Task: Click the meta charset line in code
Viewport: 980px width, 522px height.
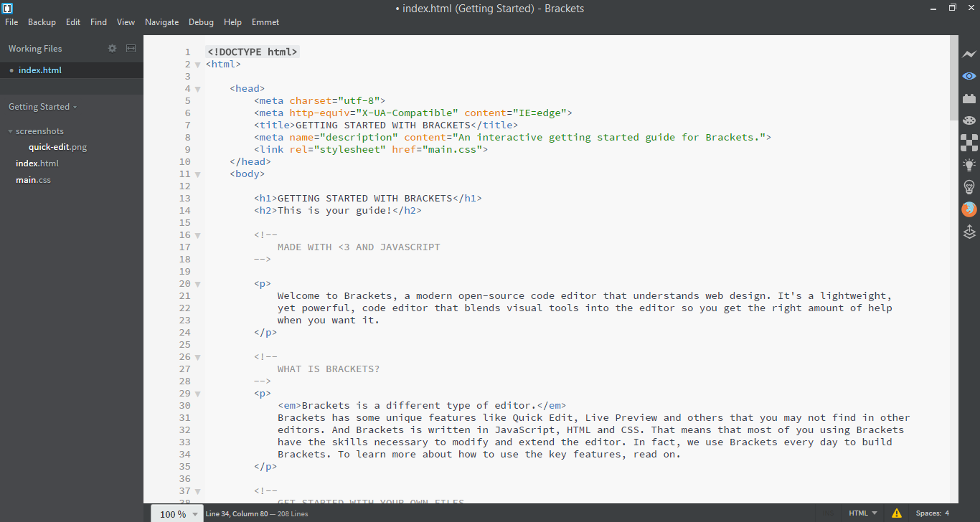Action: [320, 101]
